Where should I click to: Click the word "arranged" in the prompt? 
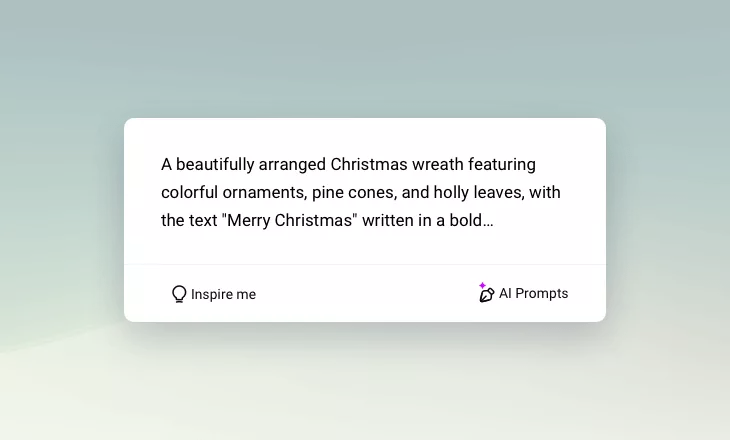pyautogui.click(x=292, y=165)
